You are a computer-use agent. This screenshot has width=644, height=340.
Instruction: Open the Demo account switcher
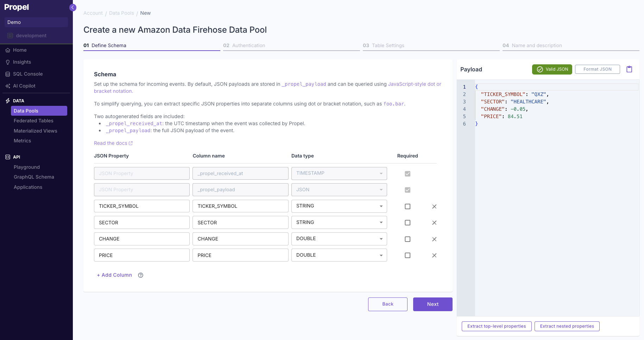click(36, 22)
